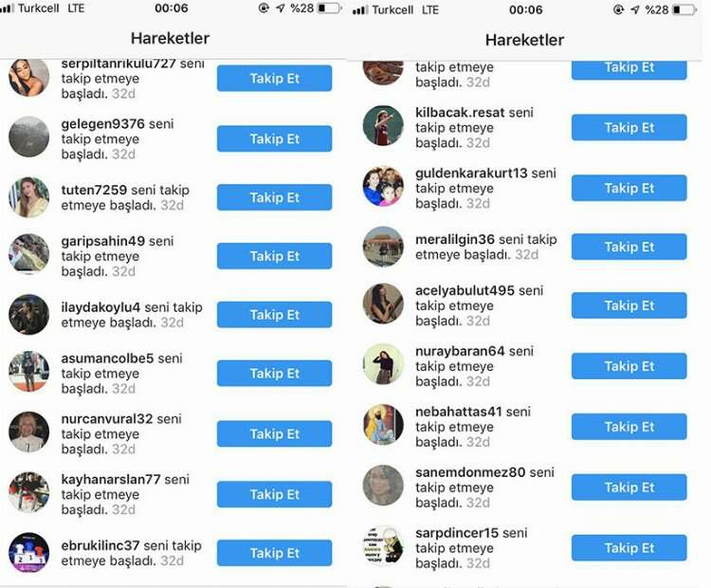Tap the location arrow icon in the right status bar
Image resolution: width=711 pixels, height=588 pixels.
[635, 9]
